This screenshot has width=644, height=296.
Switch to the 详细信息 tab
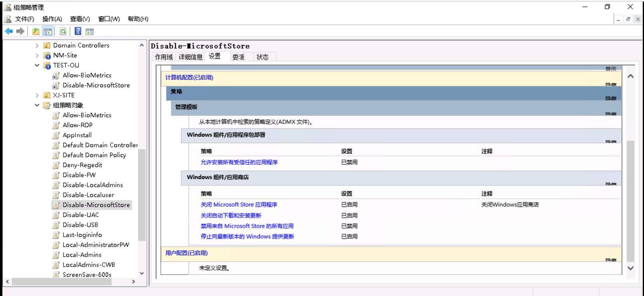click(190, 57)
